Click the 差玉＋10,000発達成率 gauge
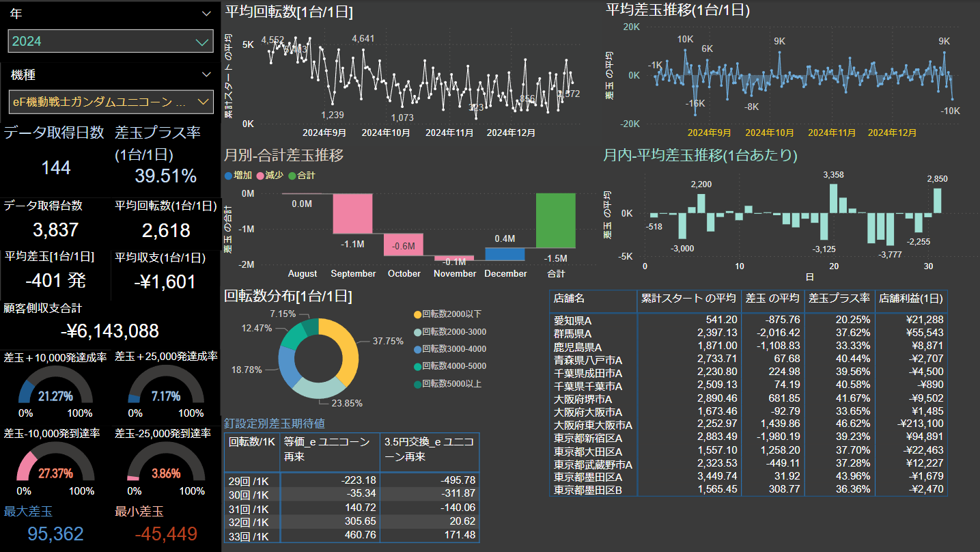 56,386
